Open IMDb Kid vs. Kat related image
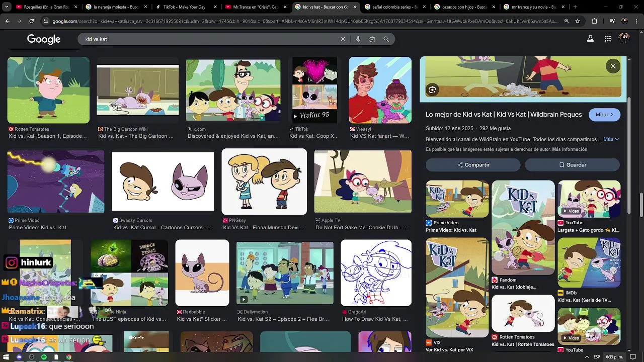The height and width of the screenshot is (362, 644). [x=589, y=262]
